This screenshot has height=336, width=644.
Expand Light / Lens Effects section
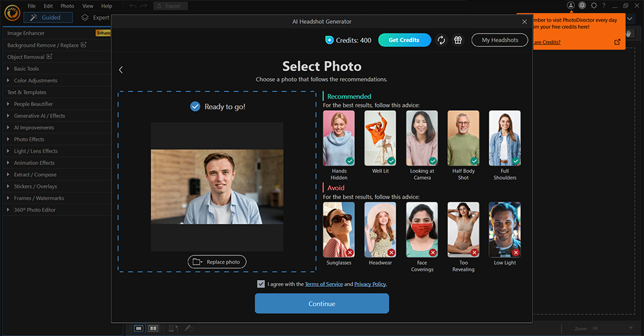coord(57,151)
